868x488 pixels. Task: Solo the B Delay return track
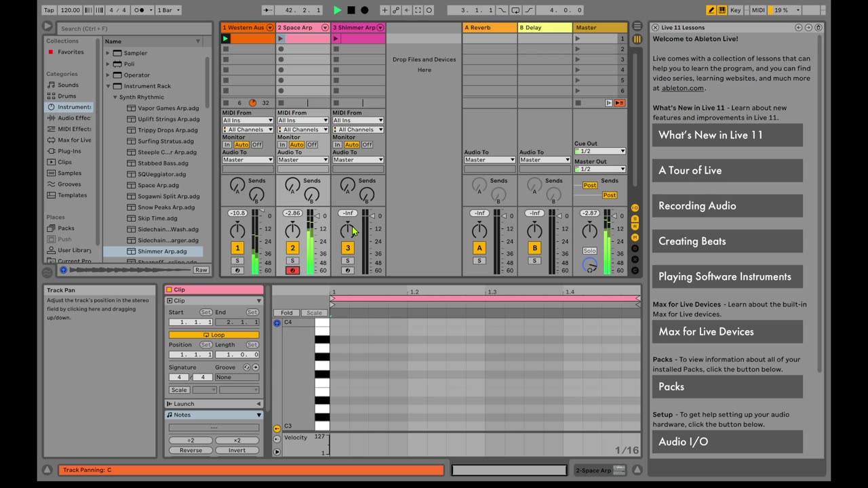(x=534, y=260)
